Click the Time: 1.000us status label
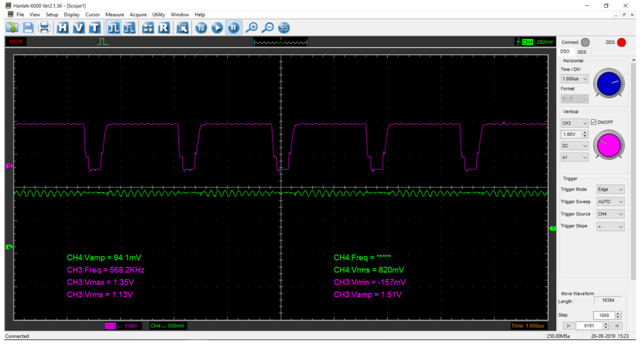Screen dimensions: 644x349 click(528, 326)
